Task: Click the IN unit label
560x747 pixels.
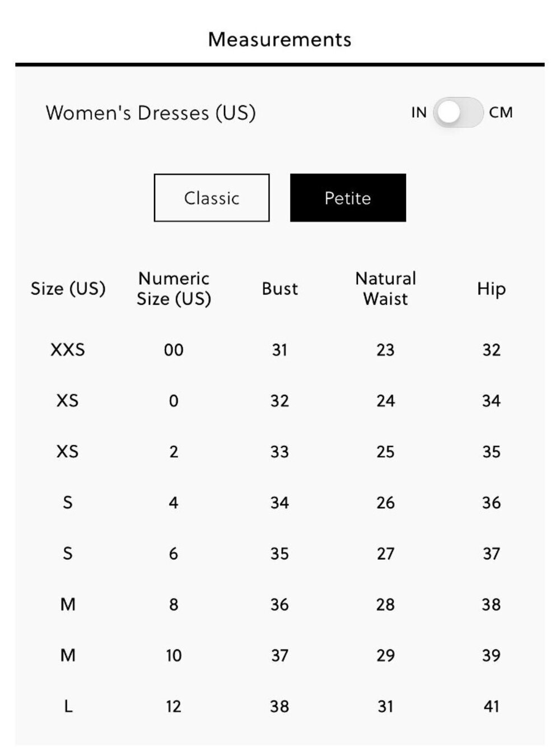Action: [x=419, y=113]
